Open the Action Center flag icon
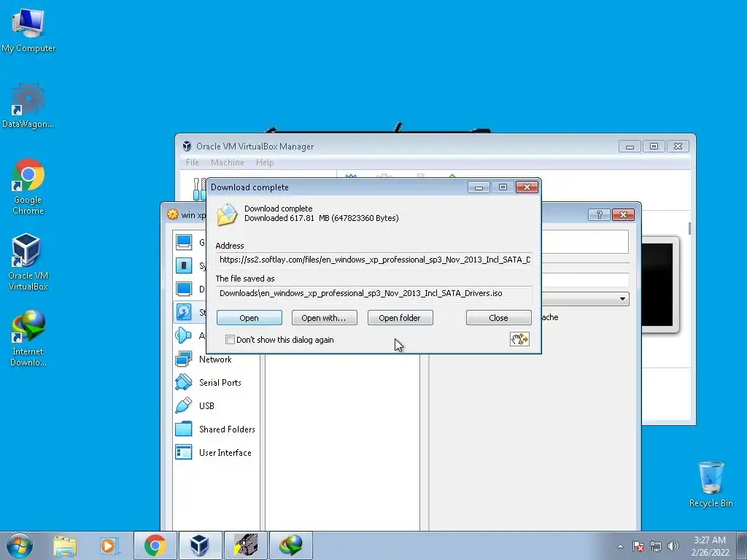 pyautogui.click(x=638, y=546)
